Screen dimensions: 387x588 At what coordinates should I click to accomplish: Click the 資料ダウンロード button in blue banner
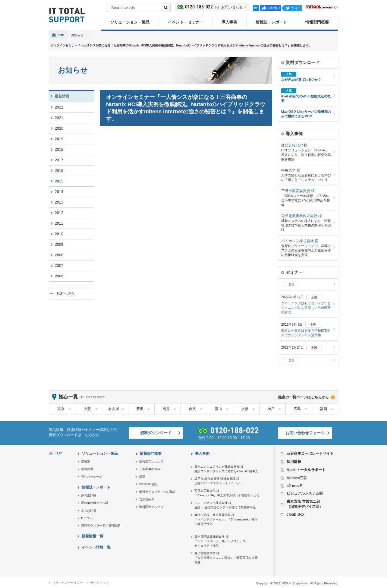(156, 433)
